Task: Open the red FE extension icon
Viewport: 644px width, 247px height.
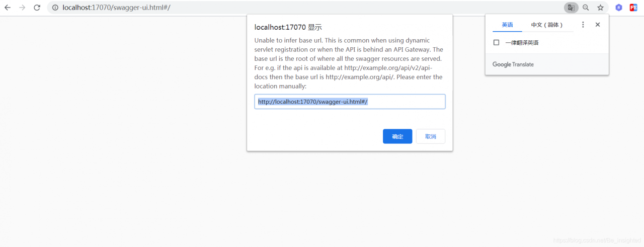Action: [x=633, y=8]
